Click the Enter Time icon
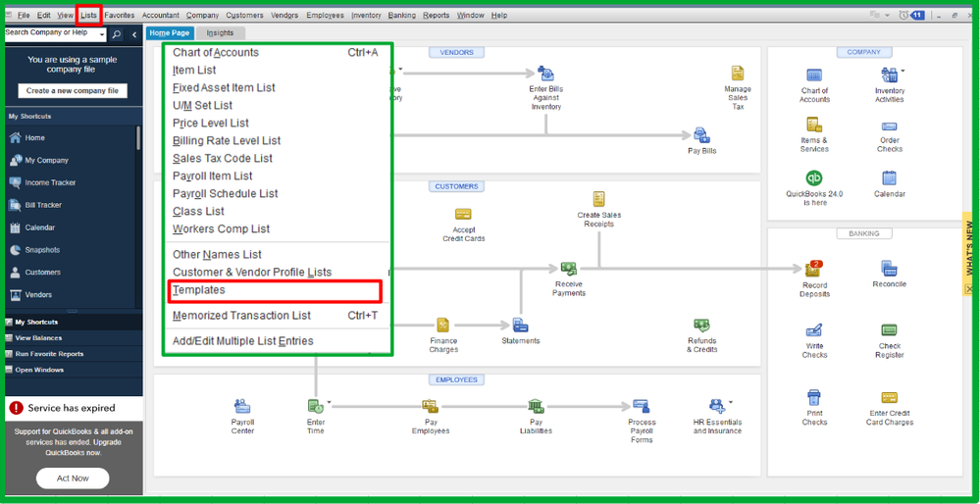This screenshot has height=504, width=980. click(315, 407)
